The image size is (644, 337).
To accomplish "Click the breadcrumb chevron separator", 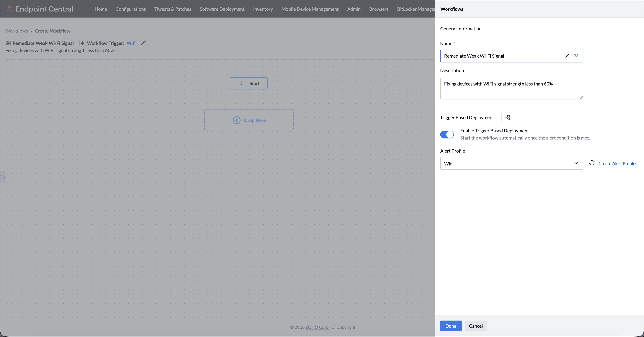I will click(31, 31).
